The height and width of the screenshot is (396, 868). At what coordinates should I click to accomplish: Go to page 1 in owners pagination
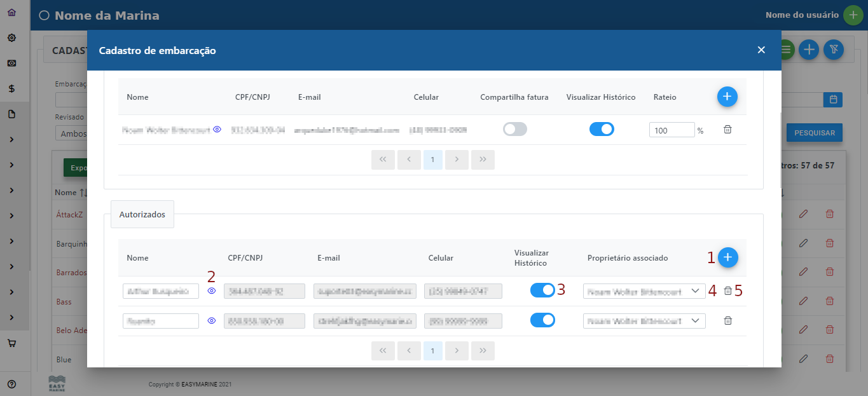(x=432, y=160)
